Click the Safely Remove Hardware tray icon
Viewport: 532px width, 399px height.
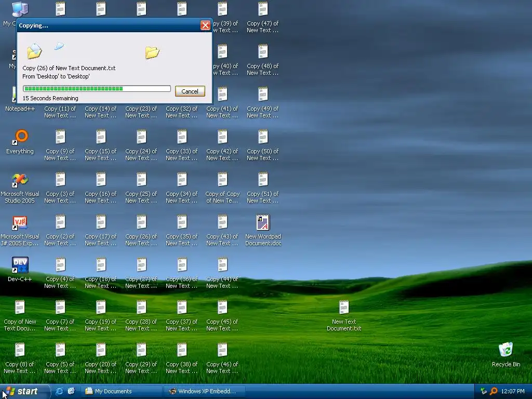pos(484,391)
